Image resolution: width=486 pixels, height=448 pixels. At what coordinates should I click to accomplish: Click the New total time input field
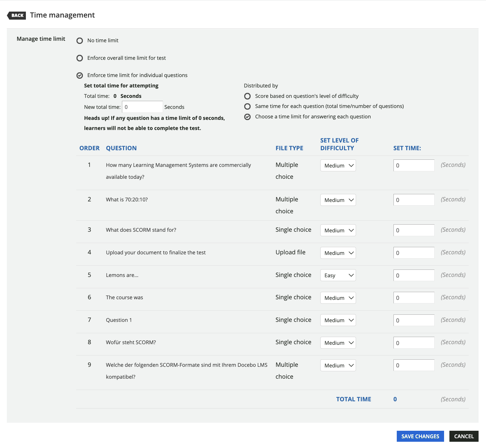(x=142, y=107)
